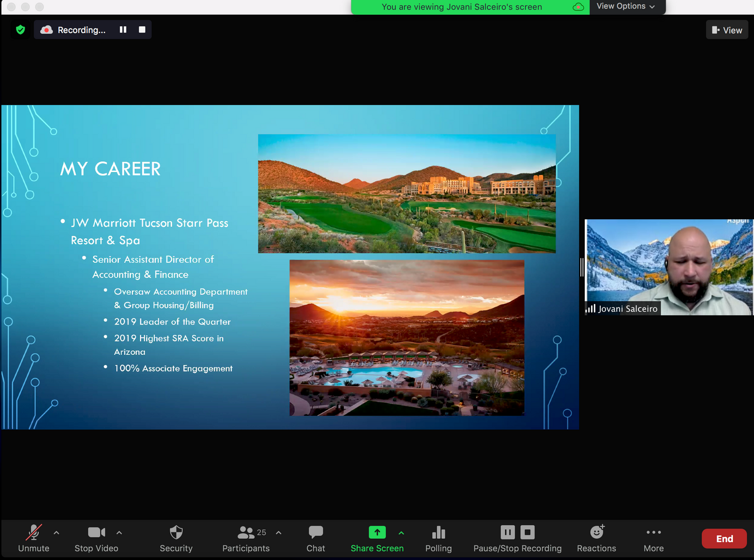
Task: Open Reactions menu
Action: (596, 538)
